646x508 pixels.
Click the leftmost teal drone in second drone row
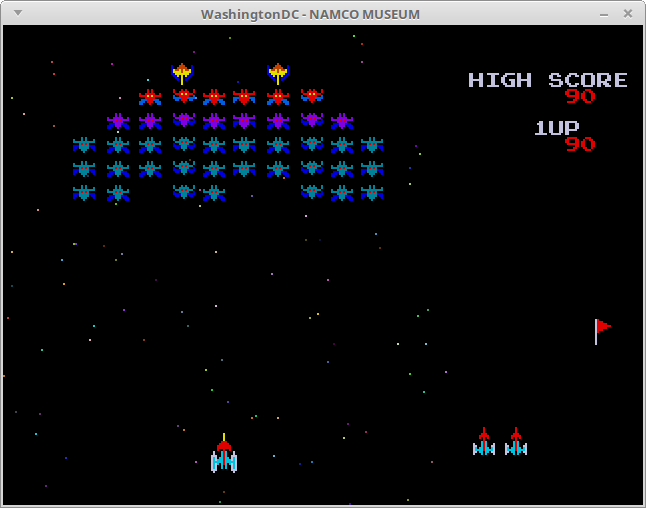[x=84, y=169]
